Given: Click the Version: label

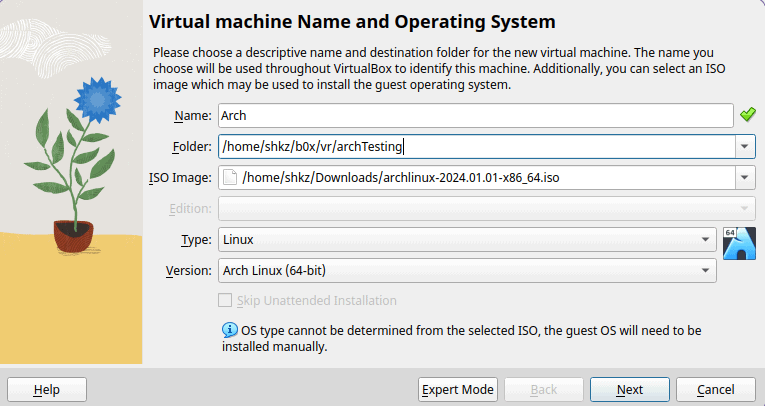Looking at the screenshot, I should pyautogui.click(x=189, y=270).
